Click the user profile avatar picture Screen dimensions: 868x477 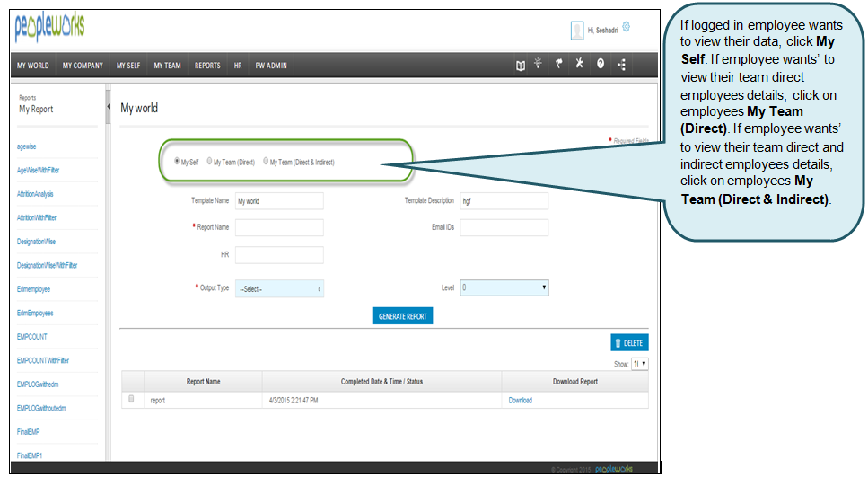(x=577, y=31)
